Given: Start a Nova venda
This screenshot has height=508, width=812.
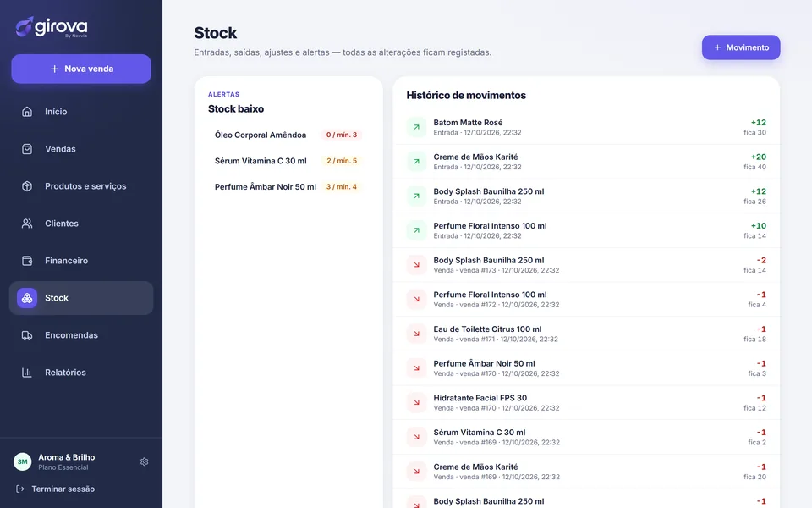Looking at the screenshot, I should point(81,69).
